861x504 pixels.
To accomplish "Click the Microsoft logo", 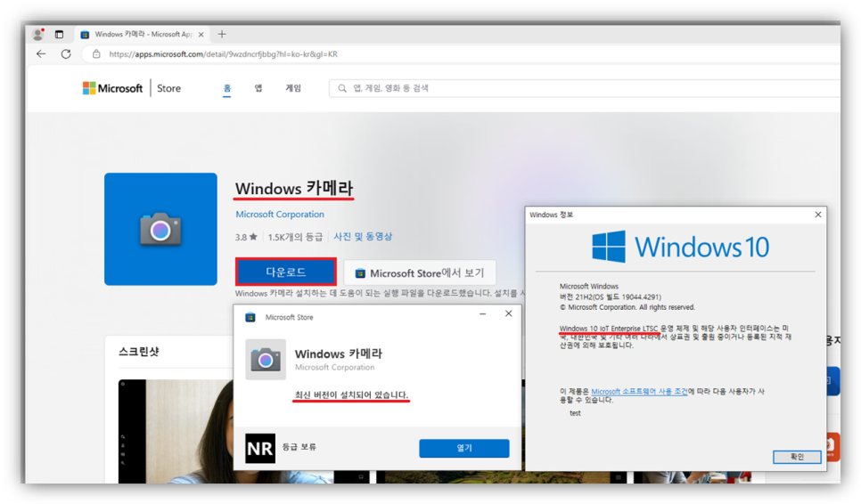I will pyautogui.click(x=112, y=88).
